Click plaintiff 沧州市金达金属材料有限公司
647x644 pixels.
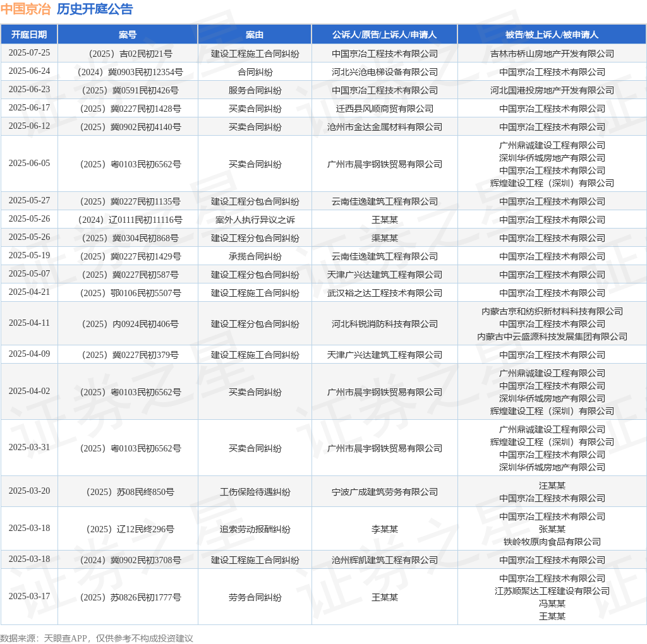click(385, 127)
